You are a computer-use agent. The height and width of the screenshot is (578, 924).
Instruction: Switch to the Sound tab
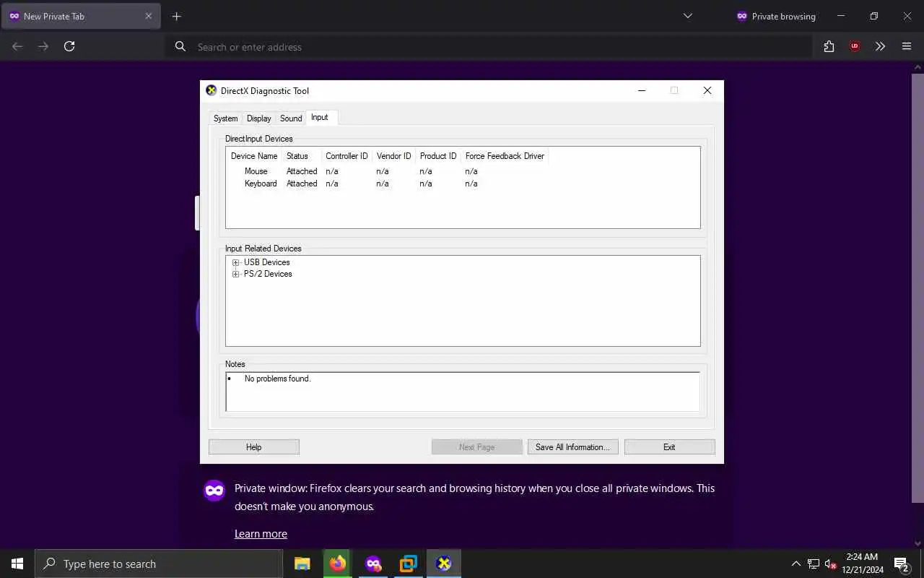[291, 118]
